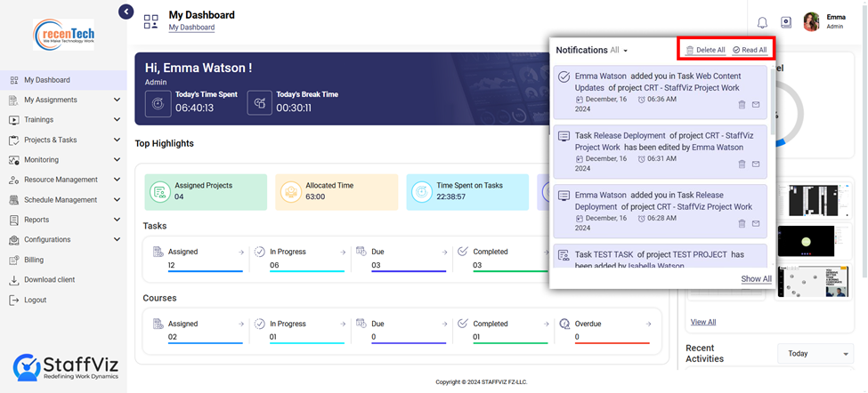The width and height of the screenshot is (868, 393).
Task: Open the Web Content Updates notification
Action: click(x=661, y=92)
